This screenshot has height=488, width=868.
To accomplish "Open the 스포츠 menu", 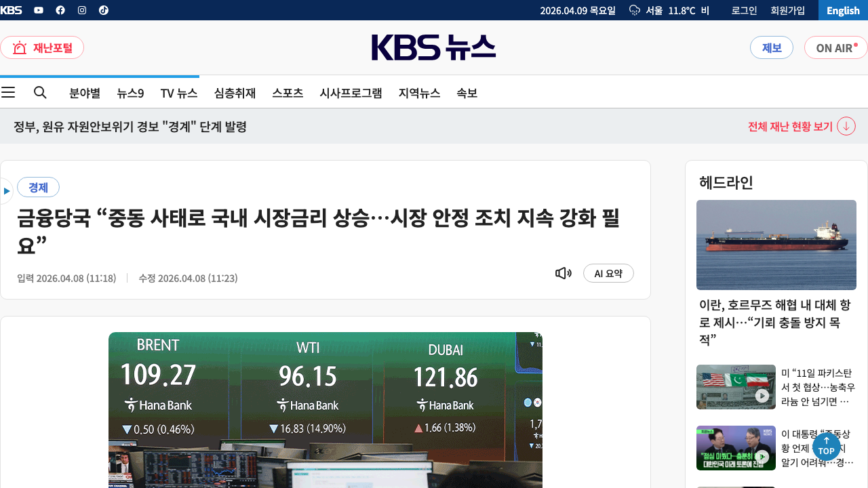I will 288,93.
